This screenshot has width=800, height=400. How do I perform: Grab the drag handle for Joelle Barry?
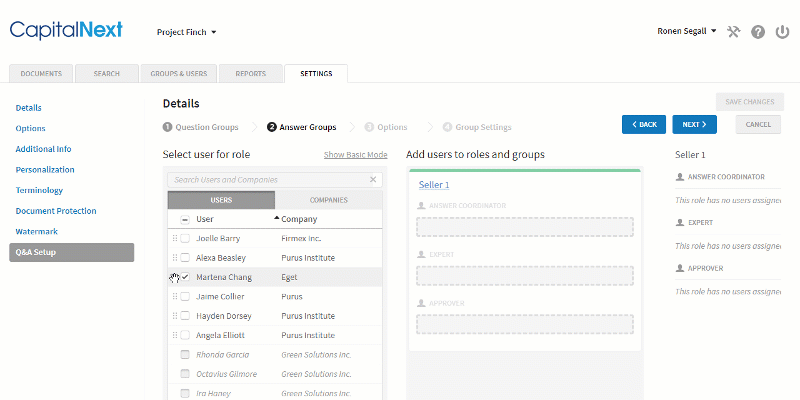tap(175, 238)
